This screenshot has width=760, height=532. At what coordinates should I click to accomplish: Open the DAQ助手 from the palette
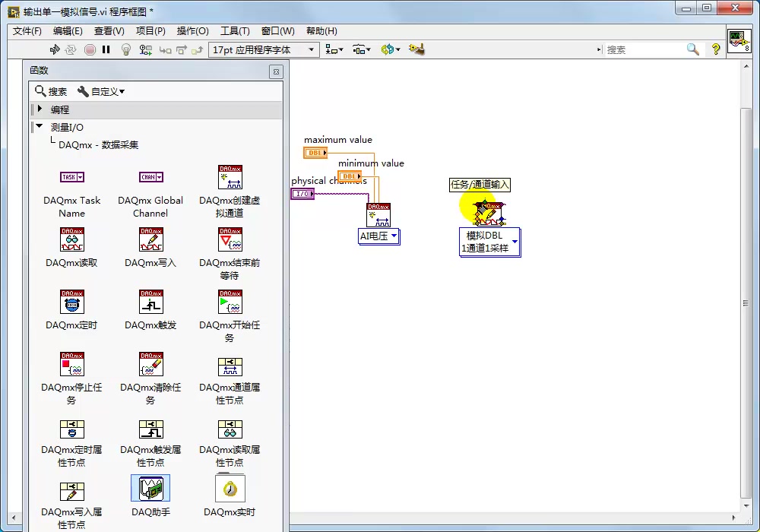click(x=150, y=487)
